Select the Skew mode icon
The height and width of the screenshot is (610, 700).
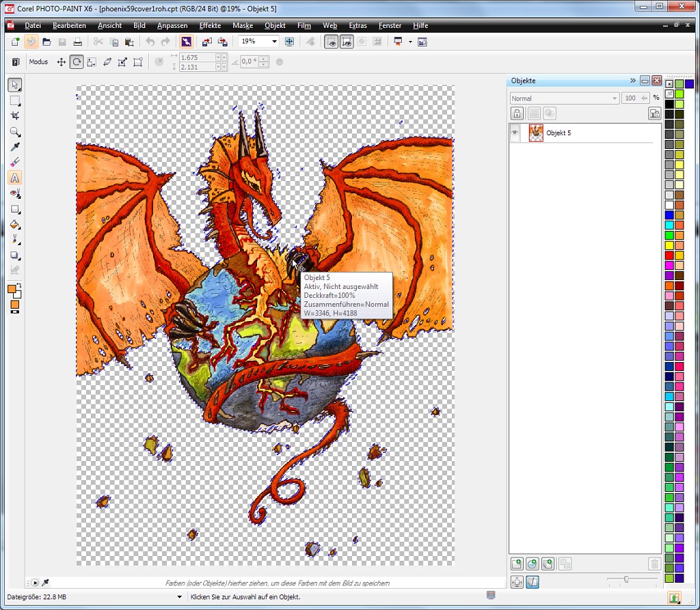[x=107, y=62]
